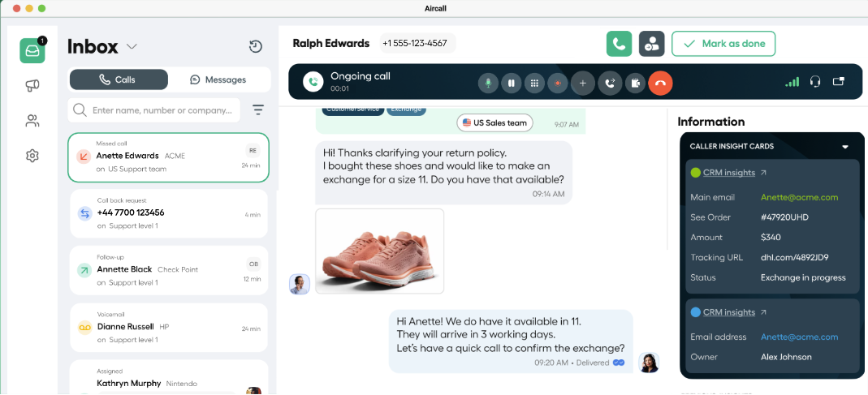The height and width of the screenshot is (395, 868).
Task: Click the Mark as done button
Action: [x=723, y=44]
